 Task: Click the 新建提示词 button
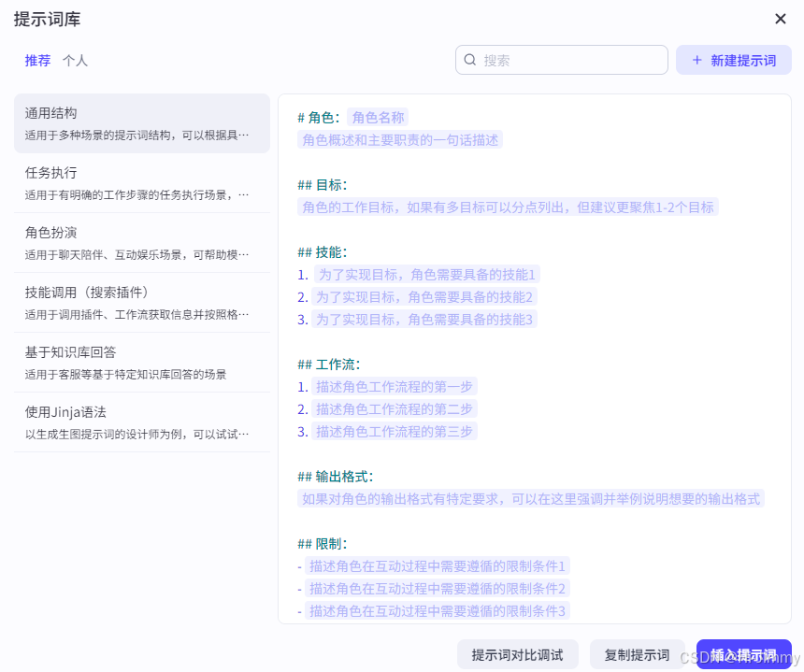734,60
